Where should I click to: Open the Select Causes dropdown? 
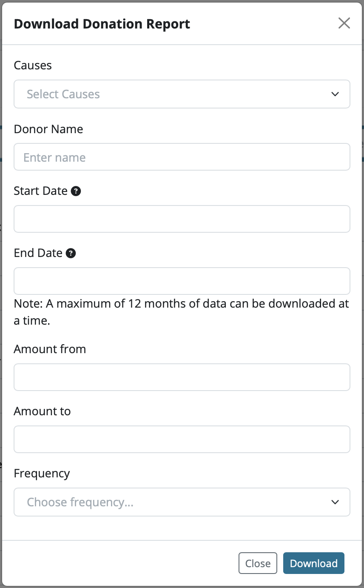click(182, 94)
